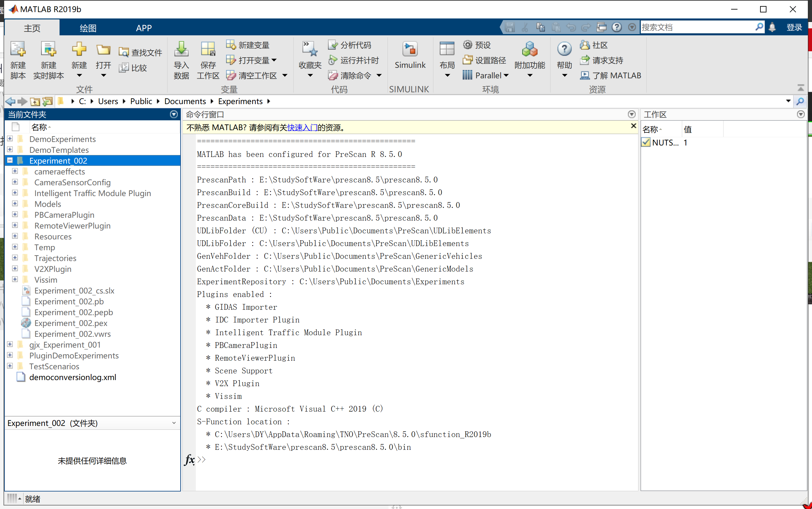Open 设置路径 (Set Path)
Screen dimensions: 812x509
click(485, 60)
